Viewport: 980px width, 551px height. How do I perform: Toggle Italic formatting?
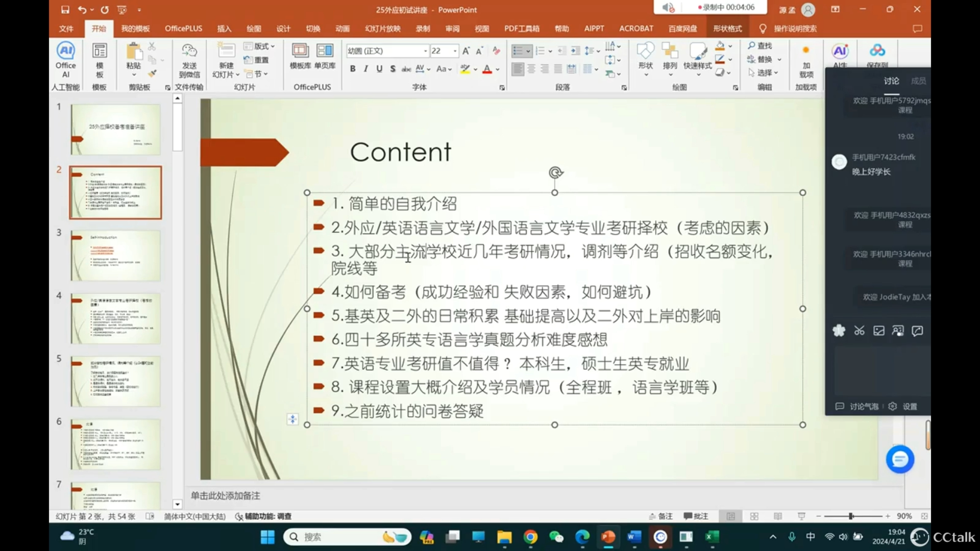pyautogui.click(x=365, y=69)
